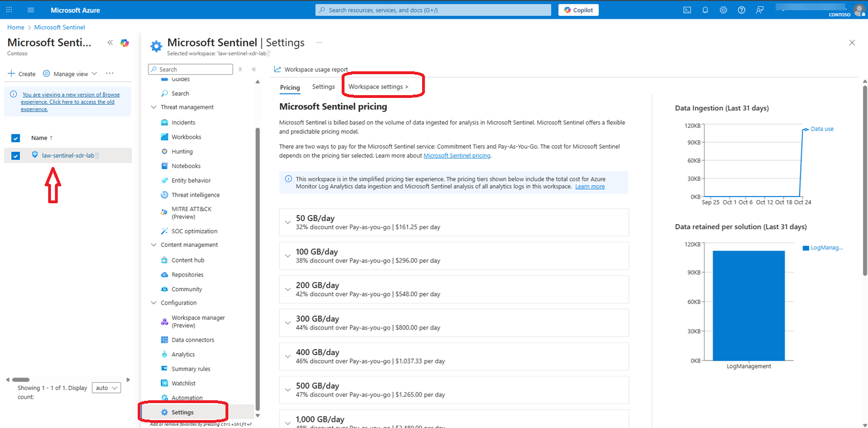868x428 pixels.
Task: Open the Watchlist icon
Action: (164, 383)
